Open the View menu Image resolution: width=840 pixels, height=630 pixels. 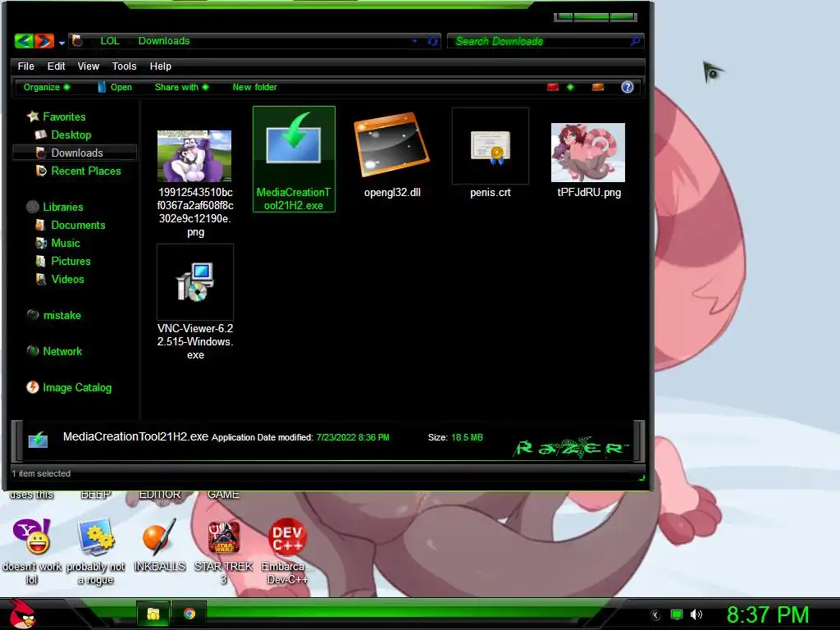(x=89, y=66)
